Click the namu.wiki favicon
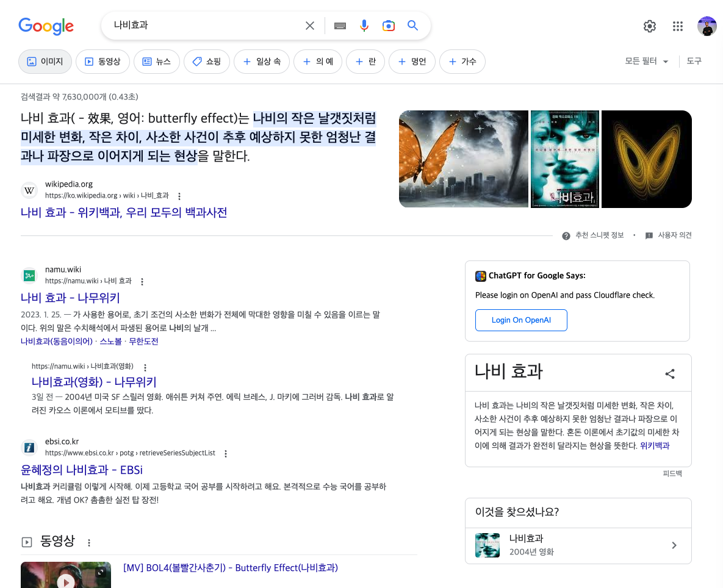This screenshot has height=588, width=723. pos(29,276)
